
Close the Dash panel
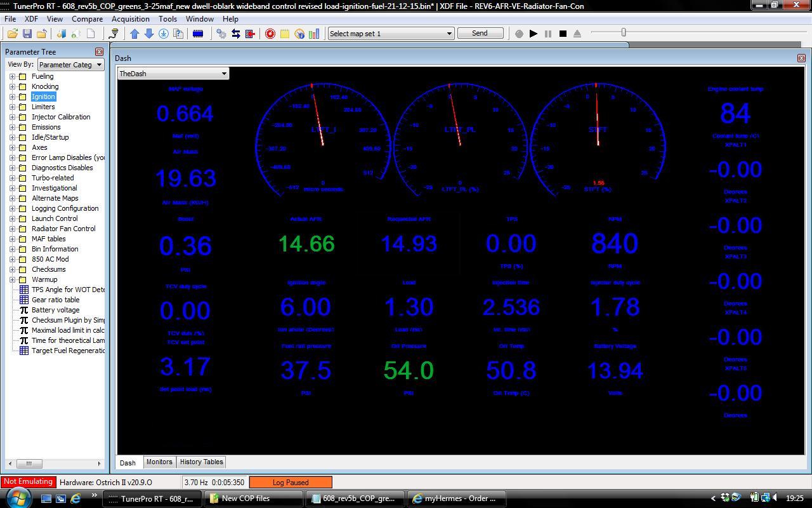(x=801, y=58)
